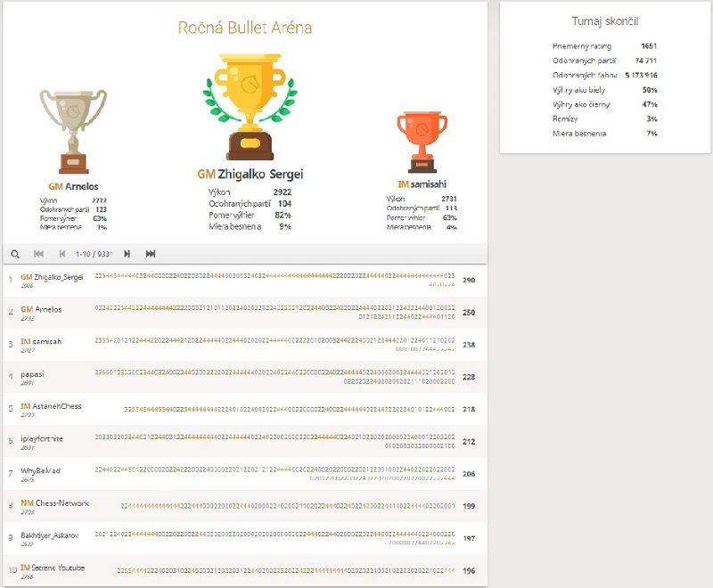Jump to first page of standings
713x588 pixels.
39,254
